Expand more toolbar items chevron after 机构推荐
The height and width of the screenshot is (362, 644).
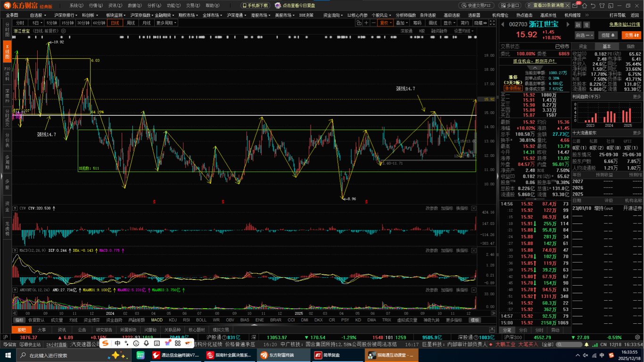pos(586,15)
